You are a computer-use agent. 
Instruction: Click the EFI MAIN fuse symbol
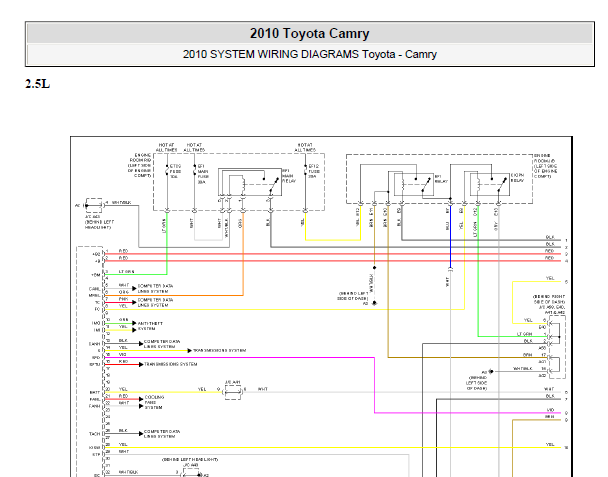[195, 171]
